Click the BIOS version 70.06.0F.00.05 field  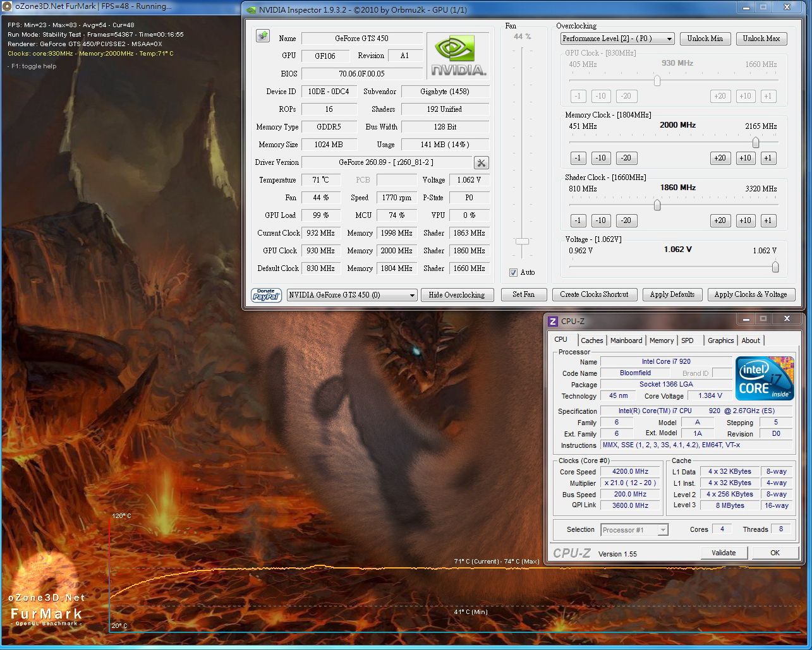(362, 74)
